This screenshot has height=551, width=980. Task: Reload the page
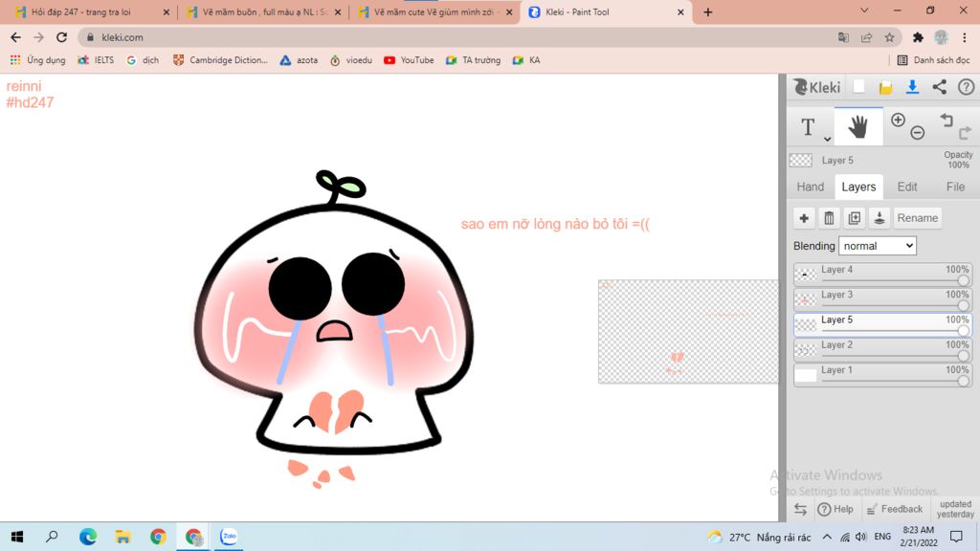click(61, 37)
